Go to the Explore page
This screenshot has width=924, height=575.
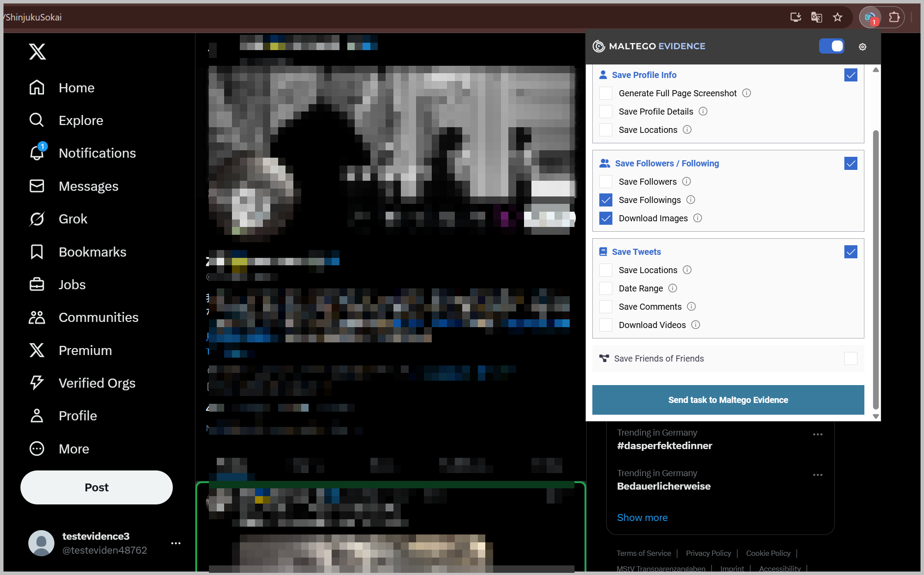point(66,120)
